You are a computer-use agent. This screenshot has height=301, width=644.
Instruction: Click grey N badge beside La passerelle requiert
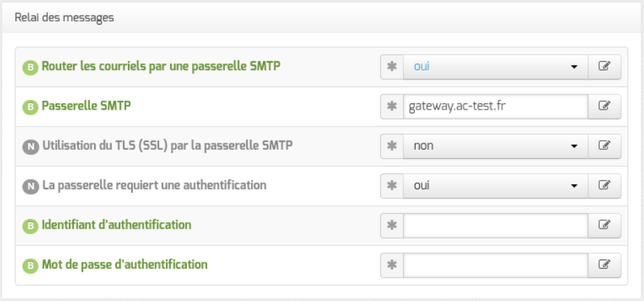tap(30, 187)
